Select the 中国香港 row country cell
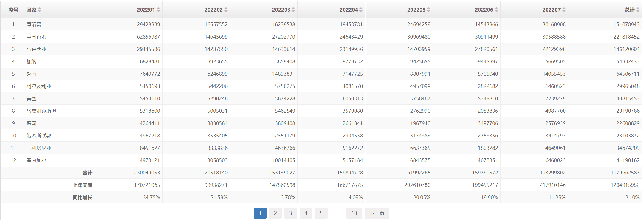The image size is (644, 220). (36, 37)
